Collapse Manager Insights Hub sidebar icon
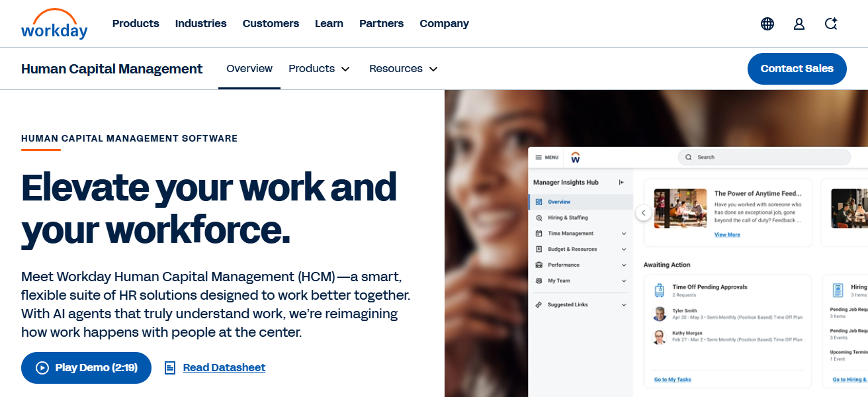 (621, 183)
